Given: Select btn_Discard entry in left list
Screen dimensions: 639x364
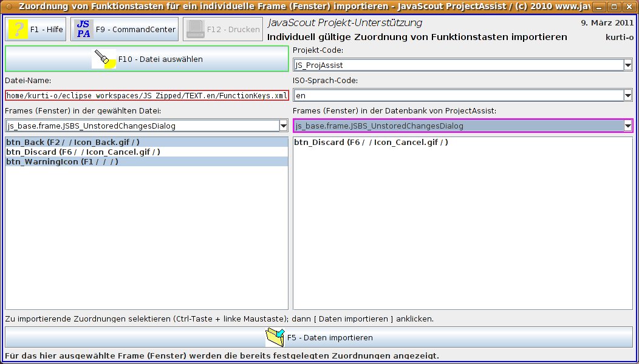Looking at the screenshot, I should click(83, 152).
